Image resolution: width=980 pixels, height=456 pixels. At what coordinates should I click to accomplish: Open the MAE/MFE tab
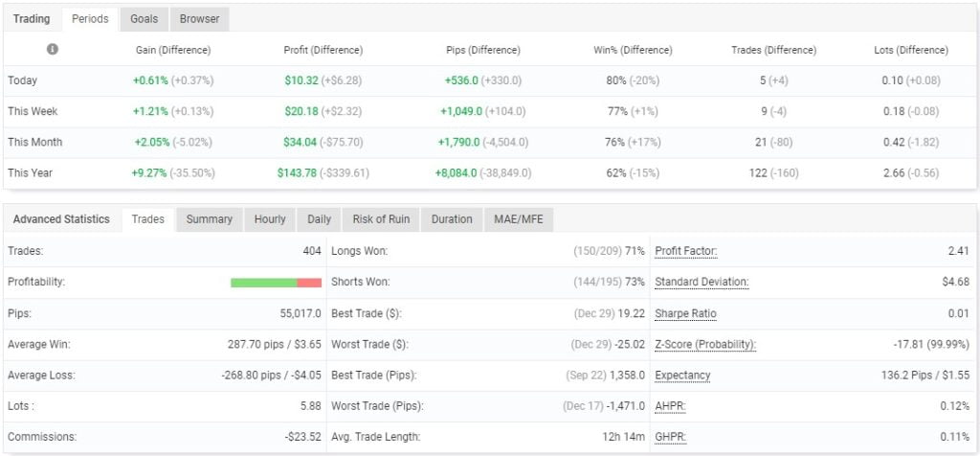tap(518, 219)
